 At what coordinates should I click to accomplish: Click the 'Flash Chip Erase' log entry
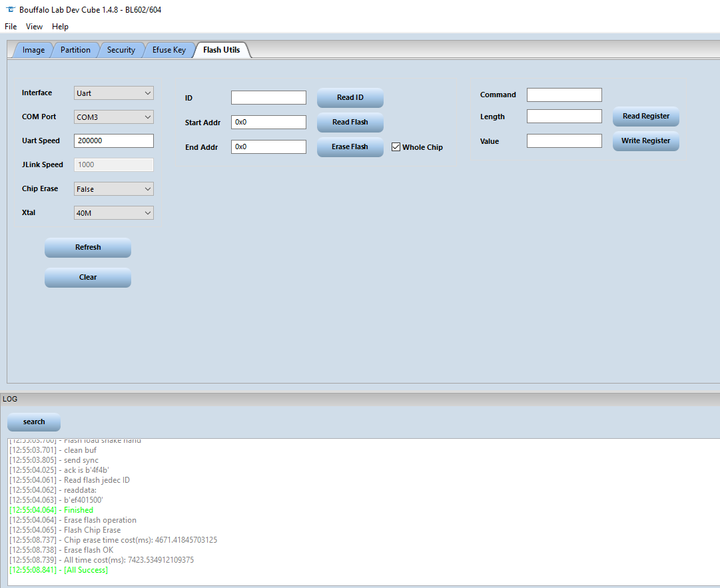tap(65, 530)
